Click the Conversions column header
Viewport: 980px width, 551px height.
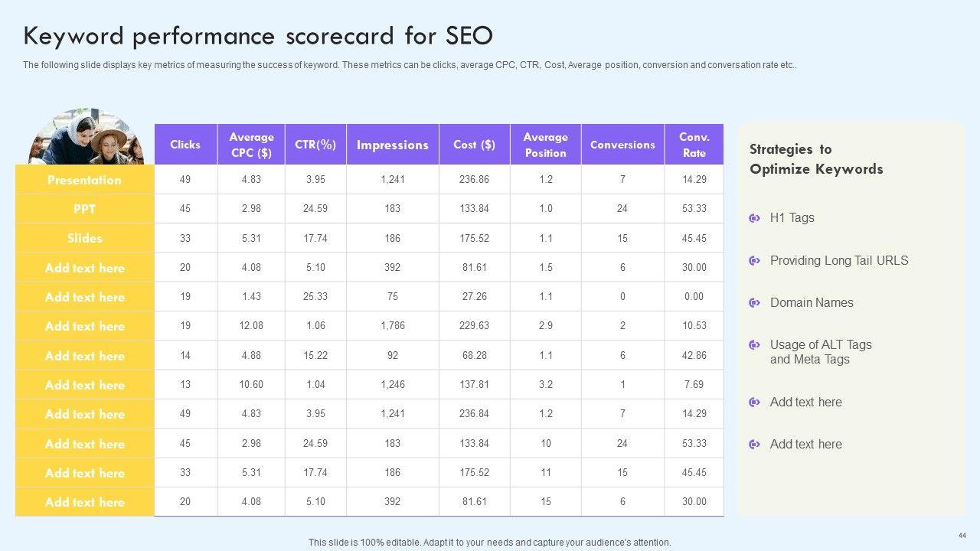[x=622, y=145]
